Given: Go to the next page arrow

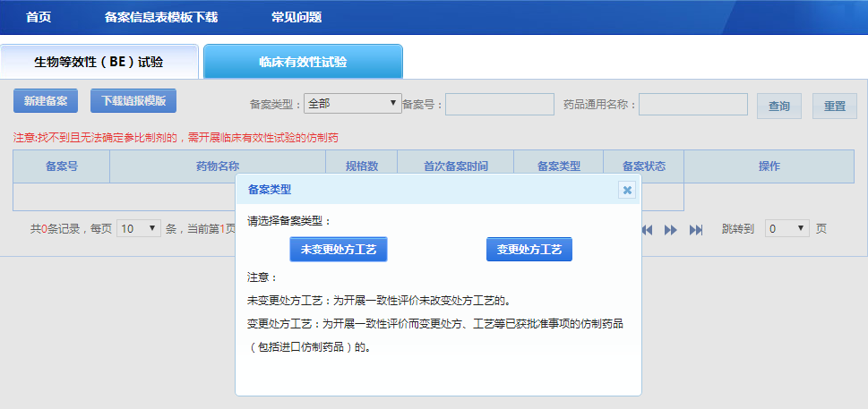Looking at the screenshot, I should pos(670,230).
